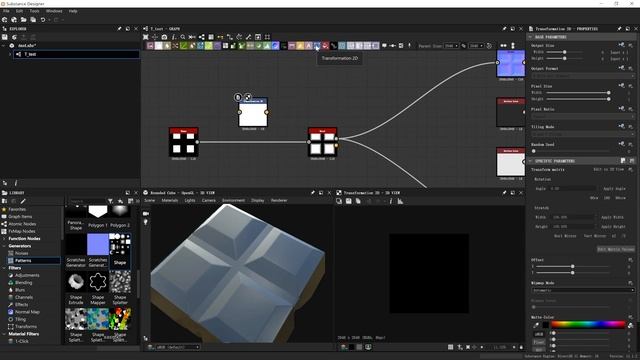This screenshot has height=360, width=640.
Task: Add a Bitmap node (first node icon)
Action: pyautogui.click(x=150, y=46)
